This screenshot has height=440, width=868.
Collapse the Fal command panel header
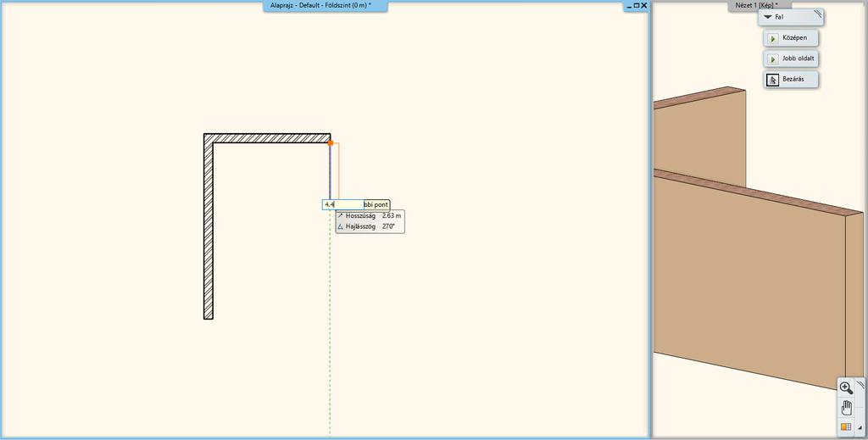791,17
